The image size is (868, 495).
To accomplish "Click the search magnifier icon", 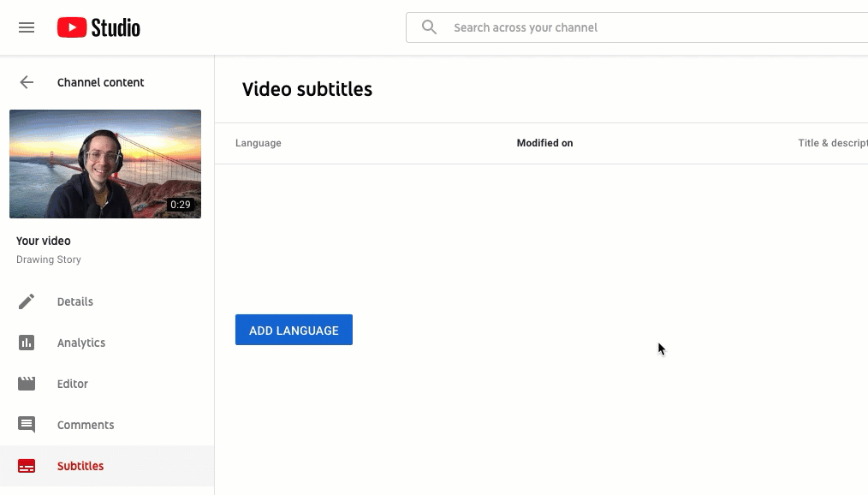I will 429,27.
